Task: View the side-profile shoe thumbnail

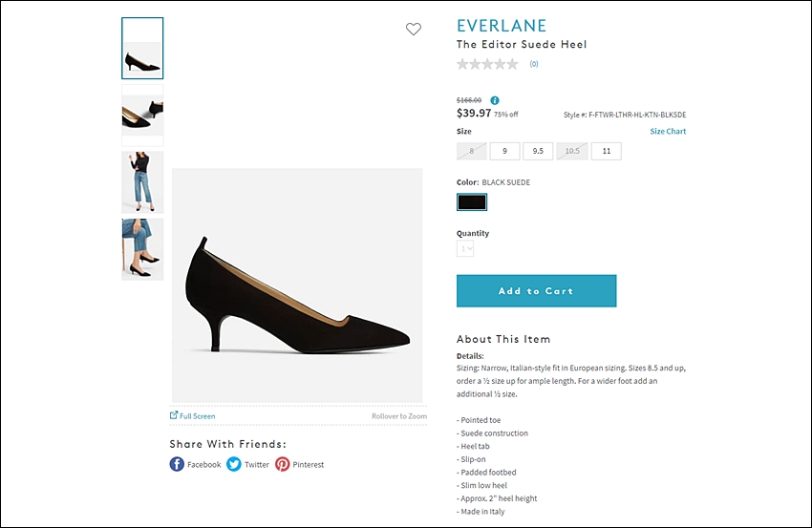Action: pos(142,48)
